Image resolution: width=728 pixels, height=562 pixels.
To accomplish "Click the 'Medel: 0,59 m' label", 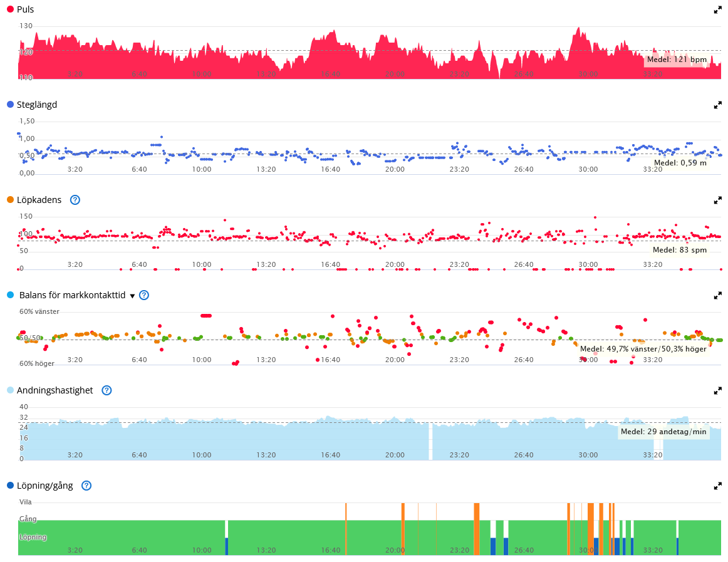I will tap(680, 162).
